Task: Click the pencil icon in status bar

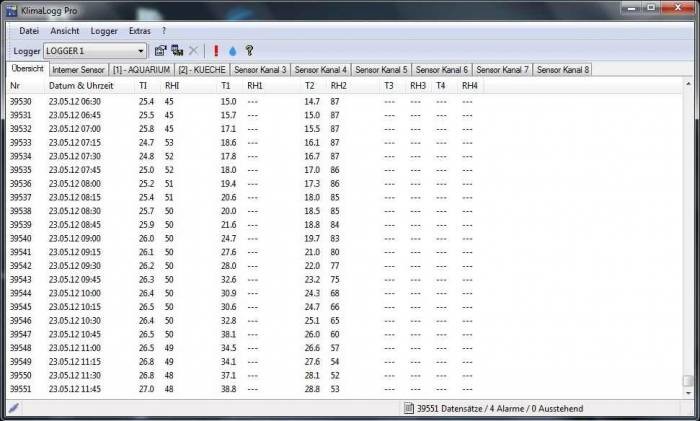Action: tap(13, 408)
